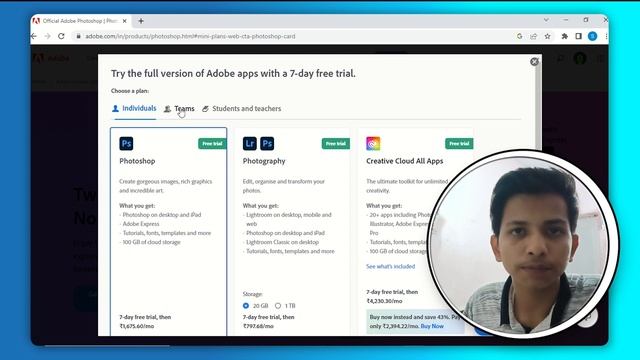Close the Official Adobe Photoshop tab
Image resolution: width=640 pixels, height=360 pixels.
[x=124, y=21]
